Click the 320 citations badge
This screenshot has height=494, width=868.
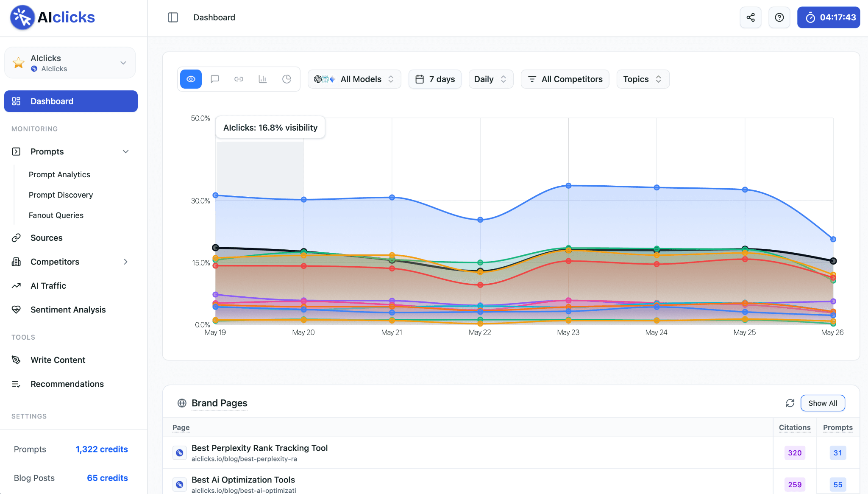(x=795, y=453)
